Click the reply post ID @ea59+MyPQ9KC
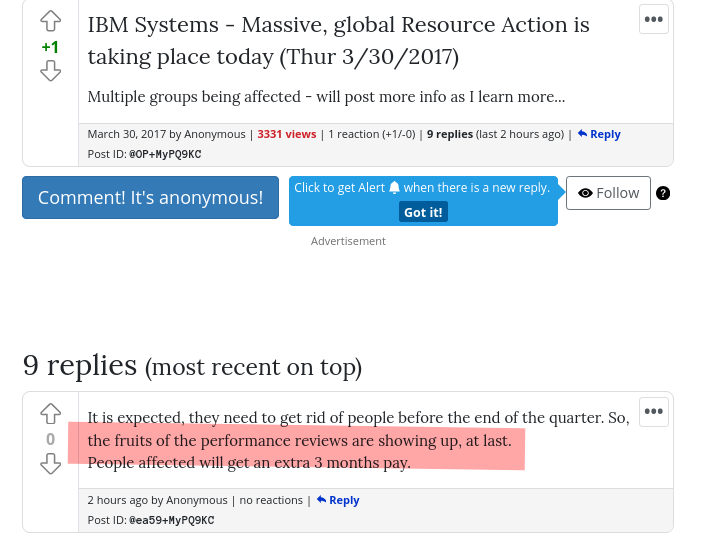 click(171, 520)
